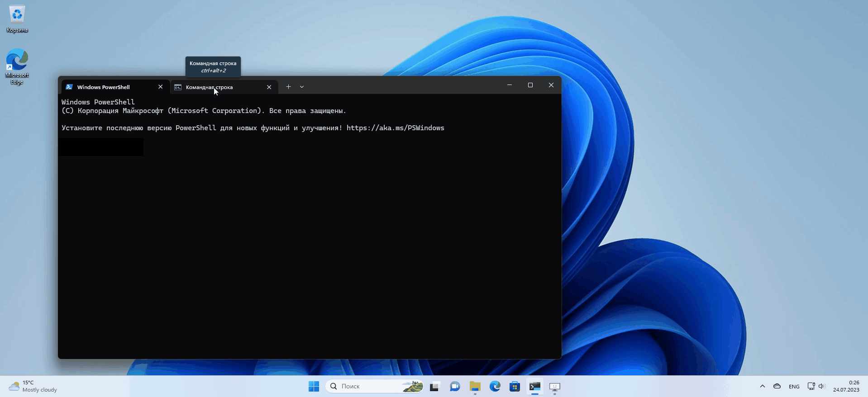Select the Microsoft Edge desktop shortcut
Image resolution: width=868 pixels, height=397 pixels.
tap(17, 66)
